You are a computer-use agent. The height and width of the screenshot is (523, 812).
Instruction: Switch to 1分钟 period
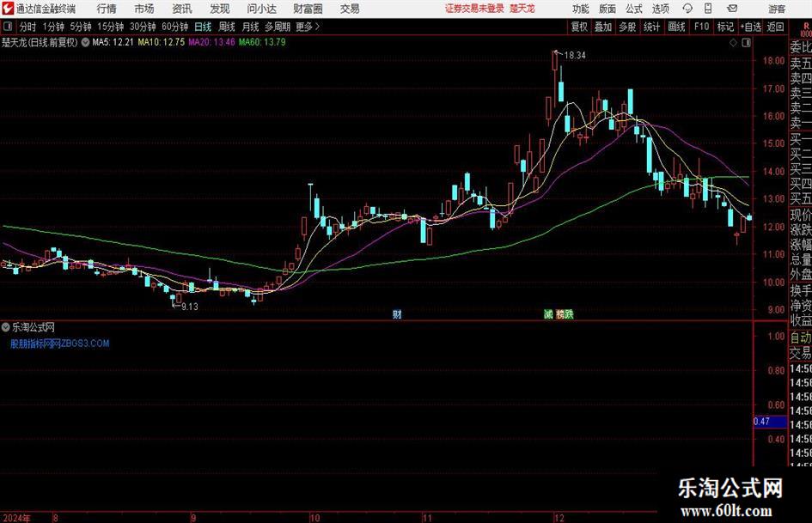click(53, 27)
